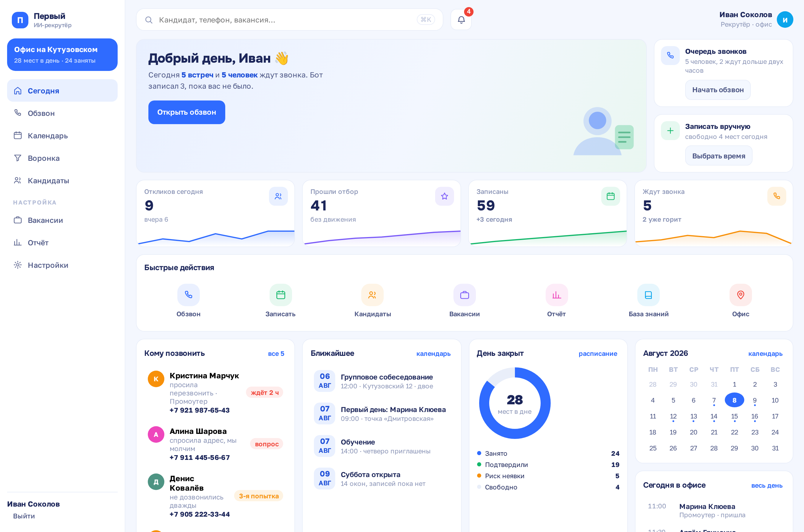Viewport: 804px width, 532px height.
Task: Click the Выбрать время button
Action: tap(719, 156)
